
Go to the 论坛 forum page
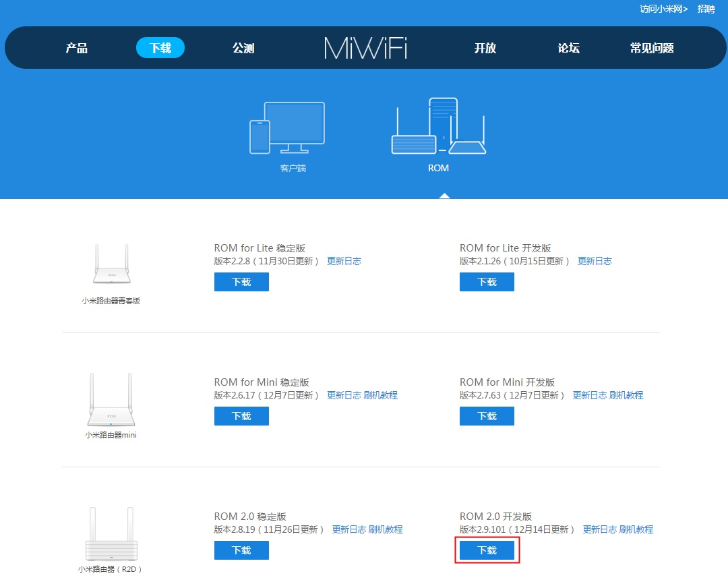tap(569, 48)
